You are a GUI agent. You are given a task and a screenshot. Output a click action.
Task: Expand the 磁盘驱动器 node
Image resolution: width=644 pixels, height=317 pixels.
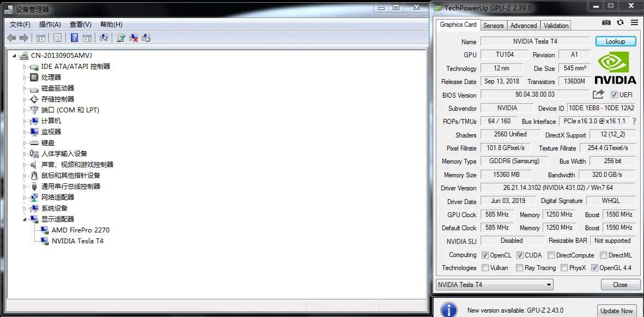click(25, 88)
